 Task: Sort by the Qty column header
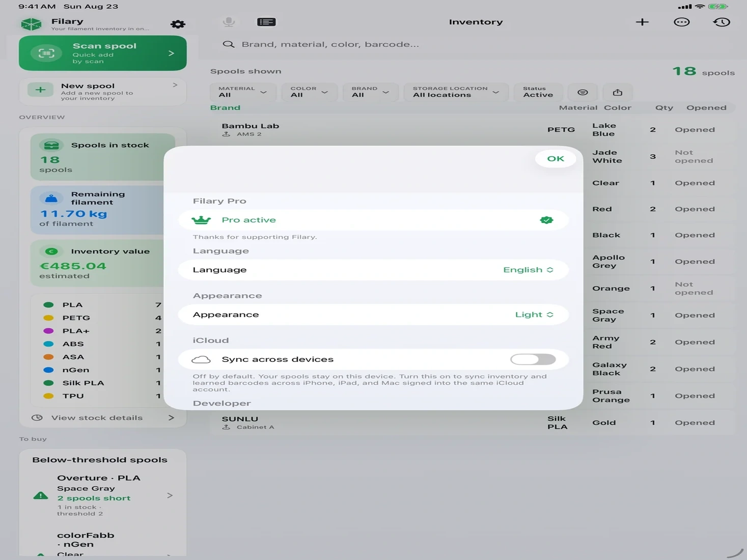(664, 108)
